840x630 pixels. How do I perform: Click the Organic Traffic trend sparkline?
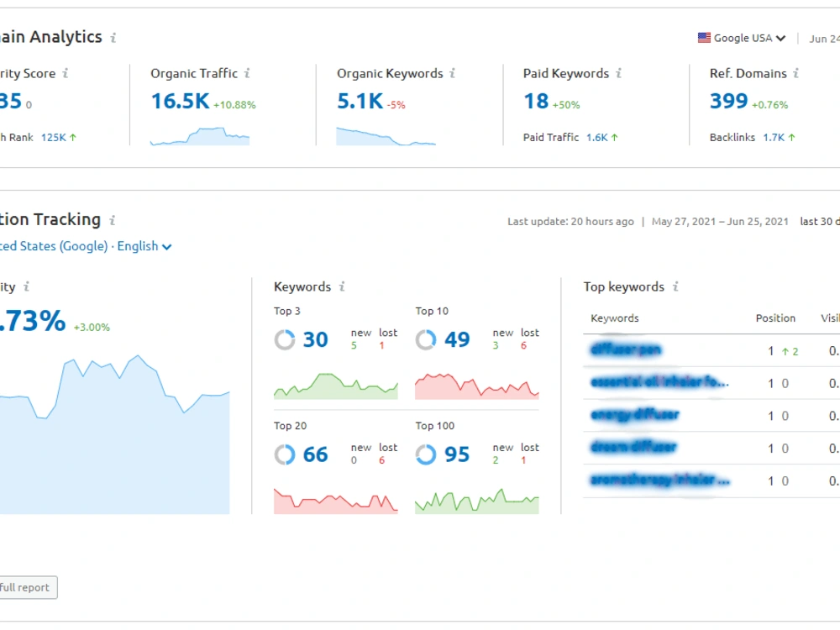point(200,136)
